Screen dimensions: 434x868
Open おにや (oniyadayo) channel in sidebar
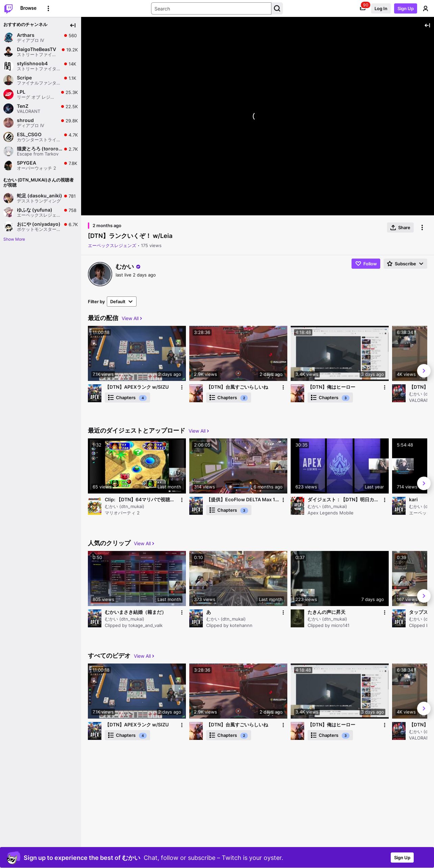click(41, 226)
